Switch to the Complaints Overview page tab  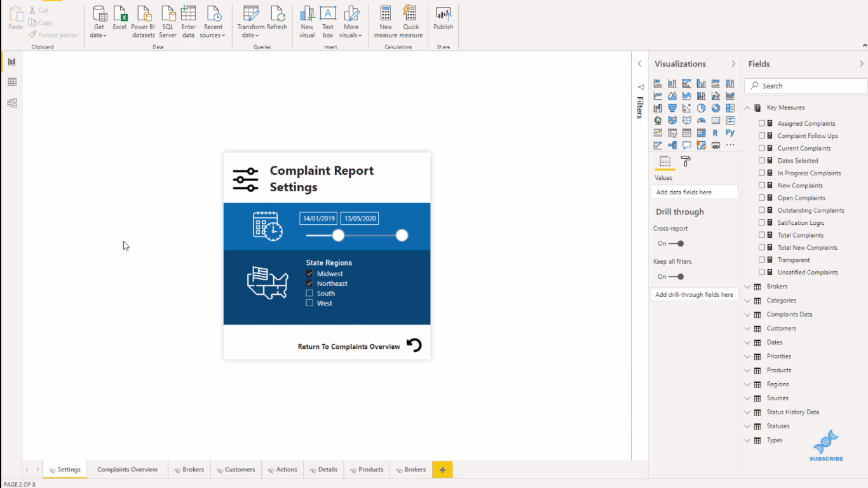(127, 470)
